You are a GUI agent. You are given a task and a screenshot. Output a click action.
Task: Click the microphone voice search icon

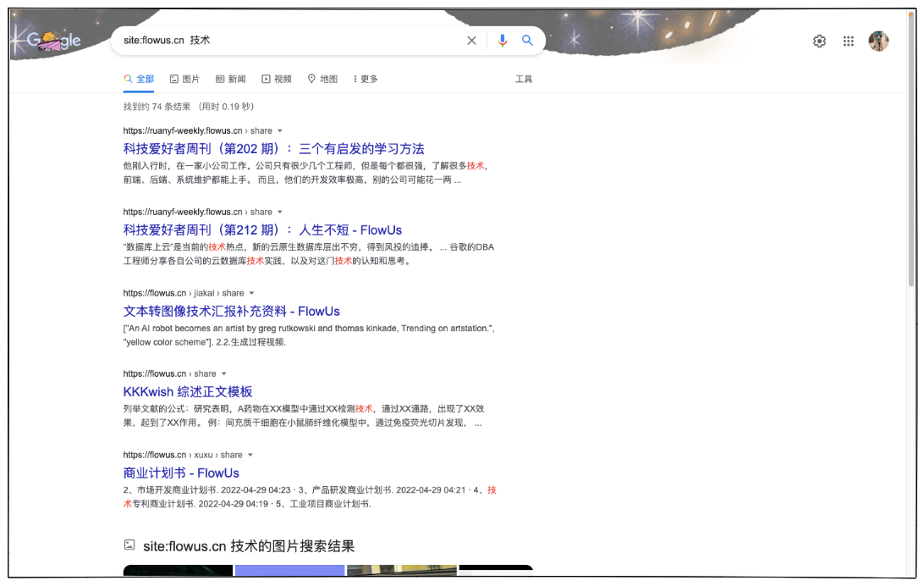click(503, 40)
